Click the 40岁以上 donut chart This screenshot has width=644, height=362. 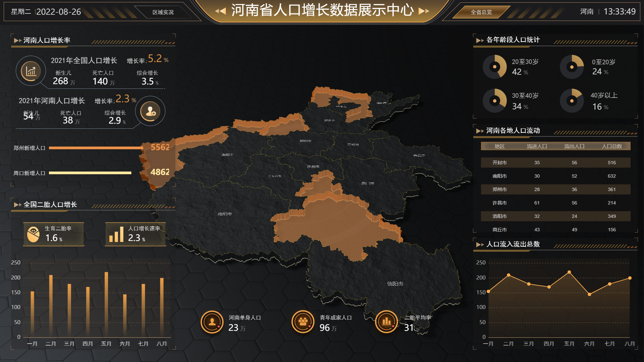point(572,101)
